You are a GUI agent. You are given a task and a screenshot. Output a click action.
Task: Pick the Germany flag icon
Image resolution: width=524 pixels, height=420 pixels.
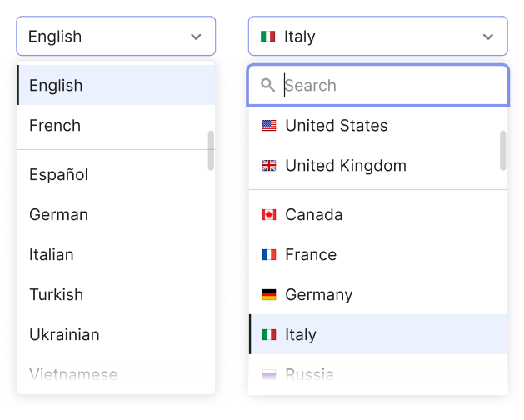[269, 295]
